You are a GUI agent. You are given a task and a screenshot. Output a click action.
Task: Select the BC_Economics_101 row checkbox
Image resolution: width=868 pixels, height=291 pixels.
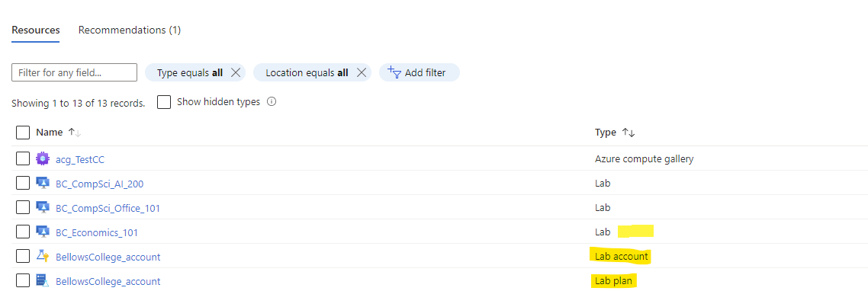tap(23, 232)
